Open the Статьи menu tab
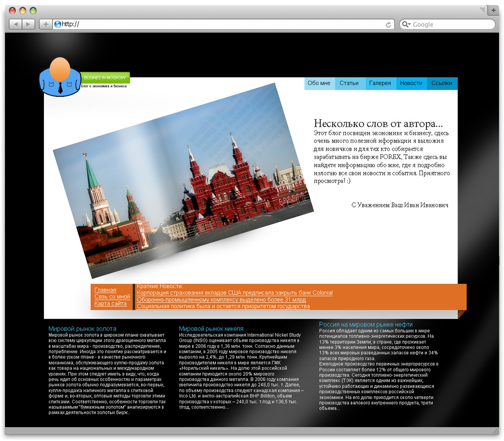The image size is (504, 441). [x=349, y=83]
